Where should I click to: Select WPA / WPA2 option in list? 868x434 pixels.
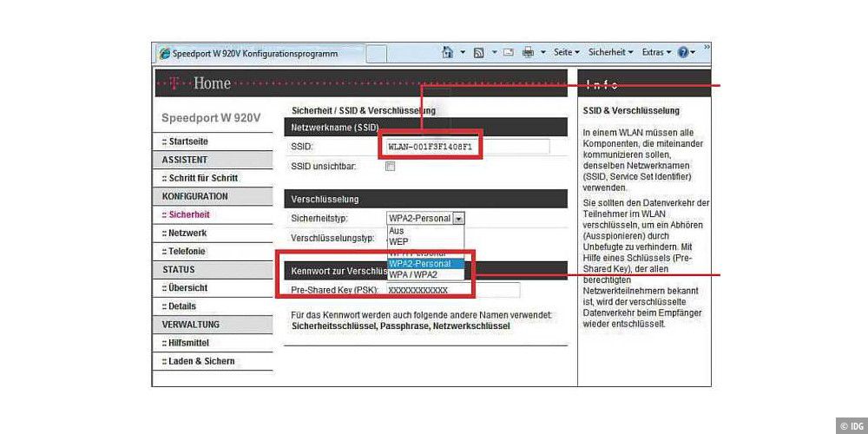[x=413, y=274]
